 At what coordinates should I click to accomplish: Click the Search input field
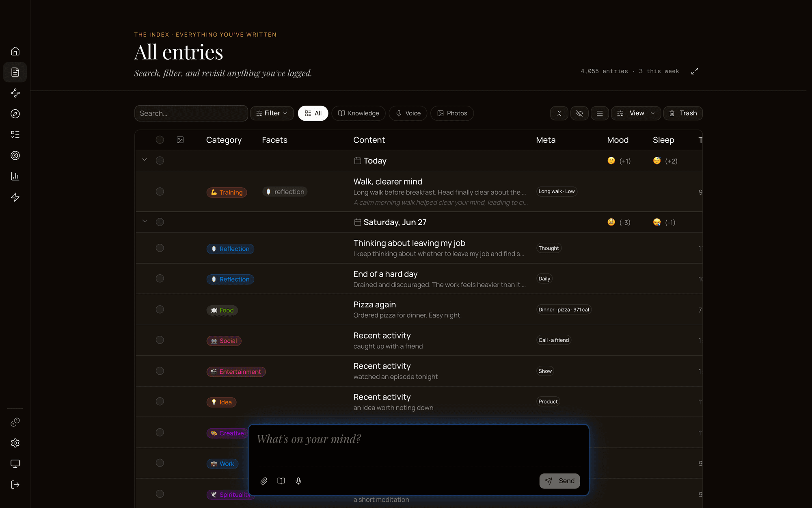[x=191, y=113]
